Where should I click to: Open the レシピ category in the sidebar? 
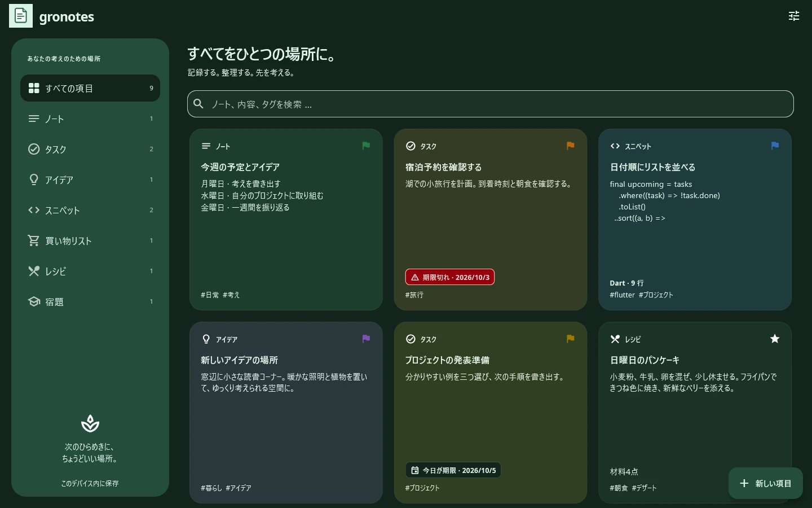pyautogui.click(x=90, y=271)
